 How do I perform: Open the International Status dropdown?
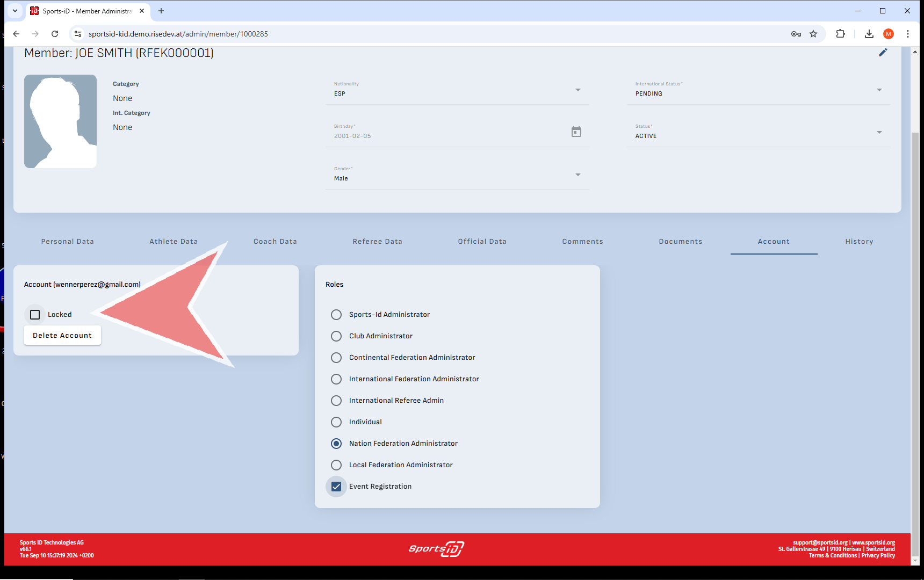click(879, 90)
